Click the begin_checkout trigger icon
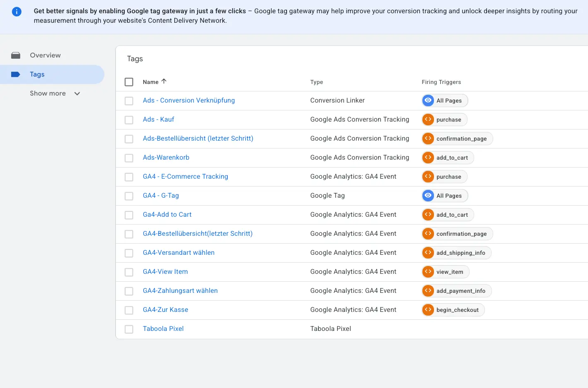This screenshot has height=388, width=588. 428,310
